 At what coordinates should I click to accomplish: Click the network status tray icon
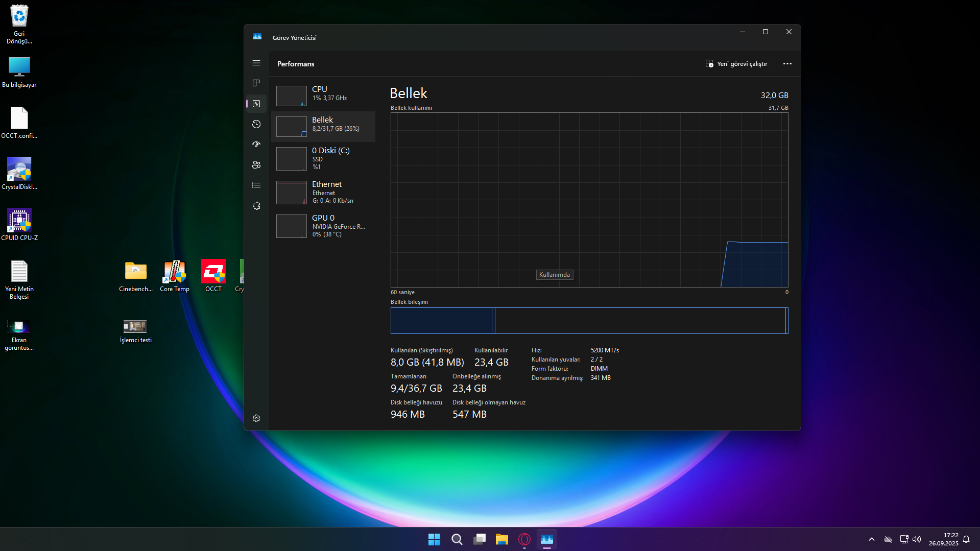(904, 539)
